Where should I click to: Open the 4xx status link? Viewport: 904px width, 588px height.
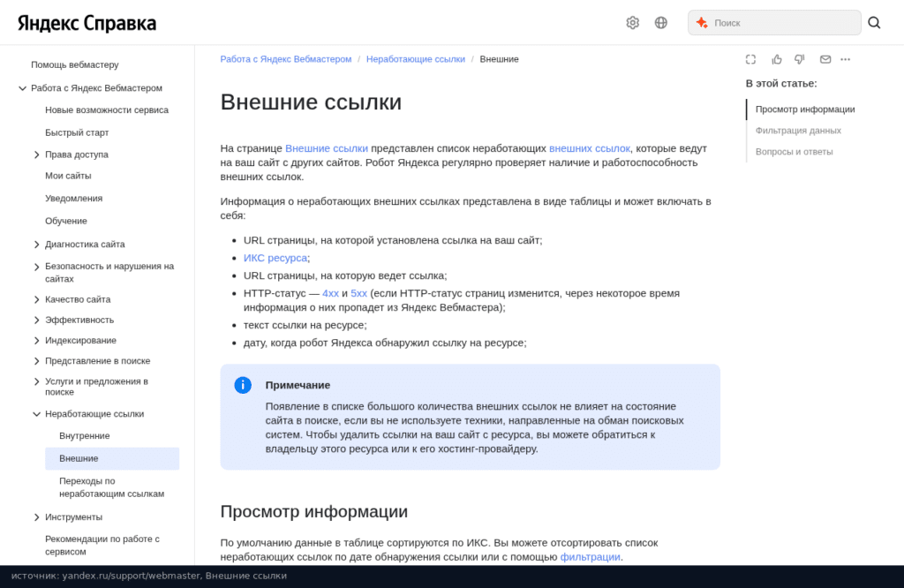330,293
